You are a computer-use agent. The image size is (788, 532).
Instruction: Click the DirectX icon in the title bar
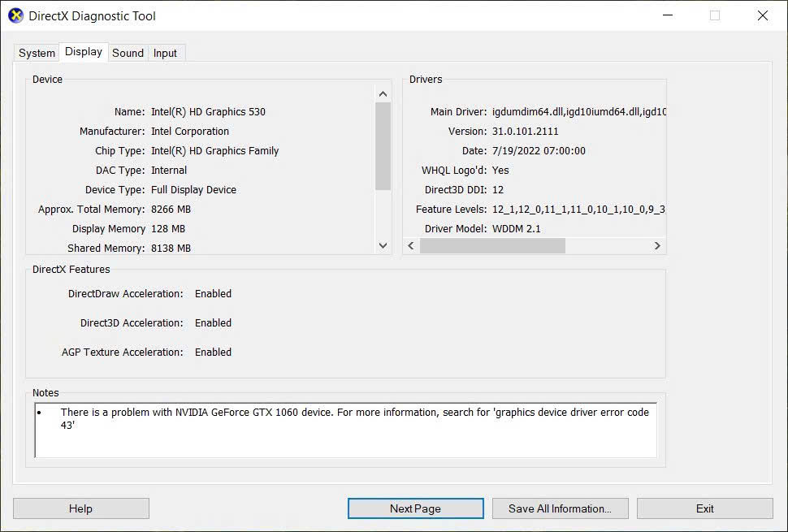[x=15, y=15]
